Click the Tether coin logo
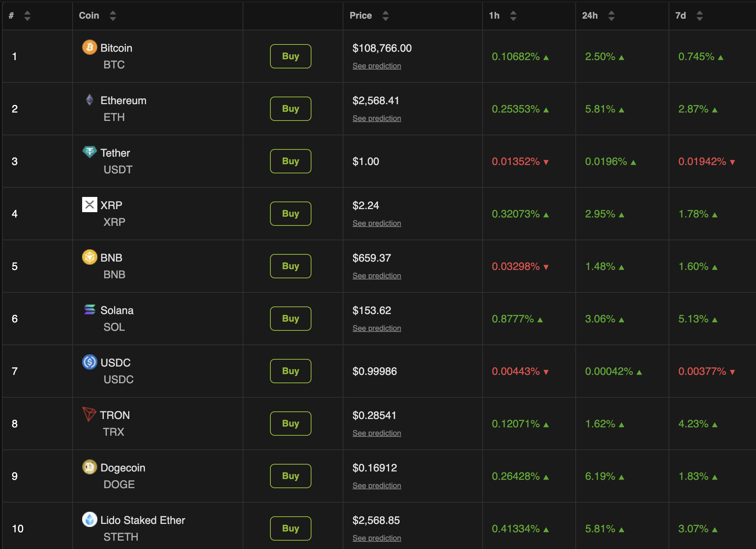 point(89,152)
